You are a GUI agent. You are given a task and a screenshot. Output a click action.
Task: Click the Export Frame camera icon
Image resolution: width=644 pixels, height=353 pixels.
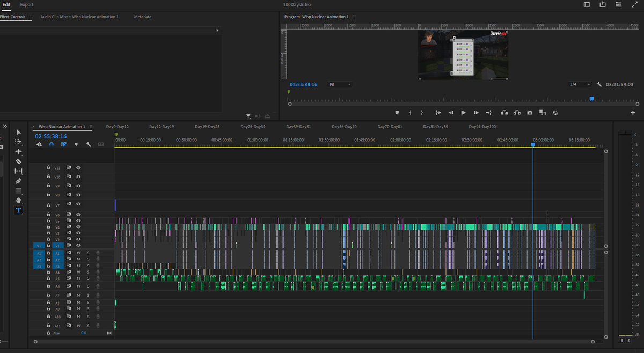point(530,113)
